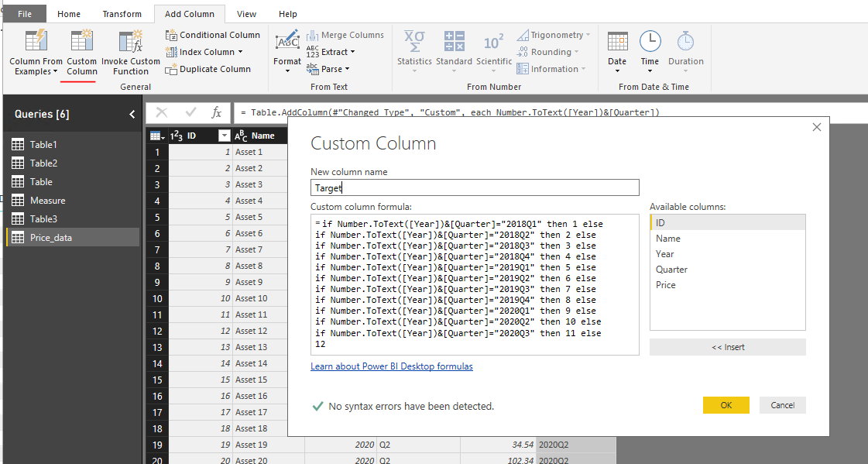Click the Duration ribbon icon
The height and width of the screenshot is (464, 868).
click(x=686, y=41)
